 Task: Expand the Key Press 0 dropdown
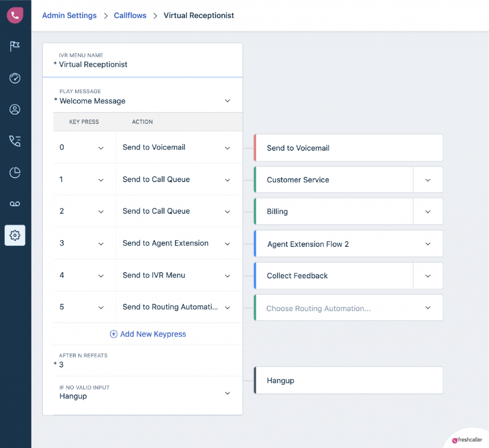pos(101,147)
